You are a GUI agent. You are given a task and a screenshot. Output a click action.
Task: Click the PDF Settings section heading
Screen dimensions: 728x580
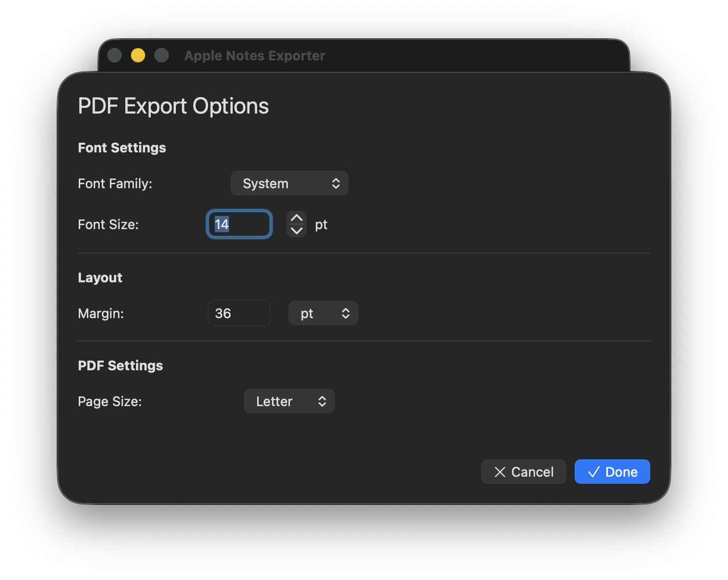(120, 366)
